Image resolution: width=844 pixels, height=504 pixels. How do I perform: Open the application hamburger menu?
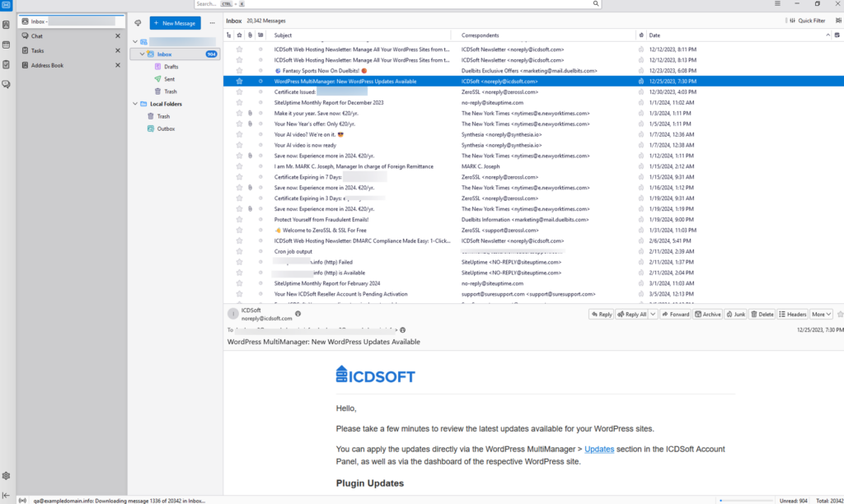pos(777,4)
